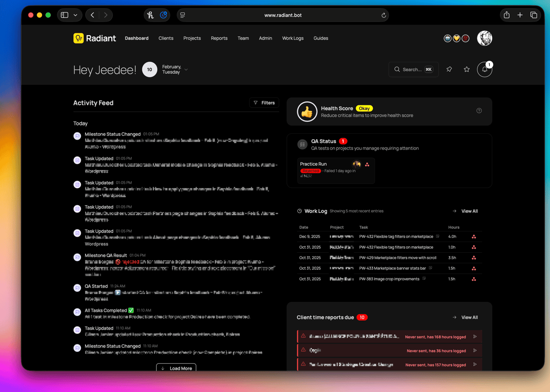Select "PW-429 Marketplace filters move with scroll"
Viewport: 550px width, 392px height.
[398, 258]
